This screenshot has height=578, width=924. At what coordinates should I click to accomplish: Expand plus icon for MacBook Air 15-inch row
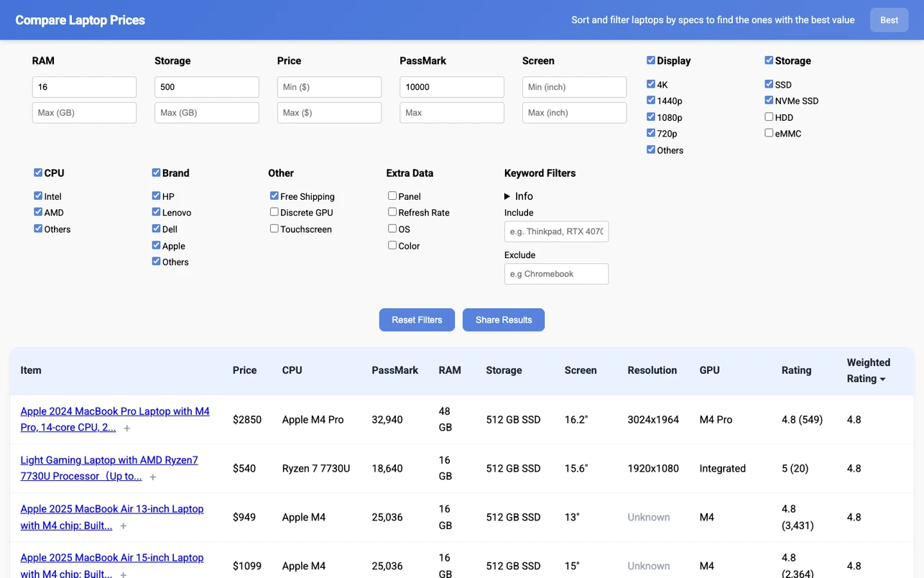(124, 574)
